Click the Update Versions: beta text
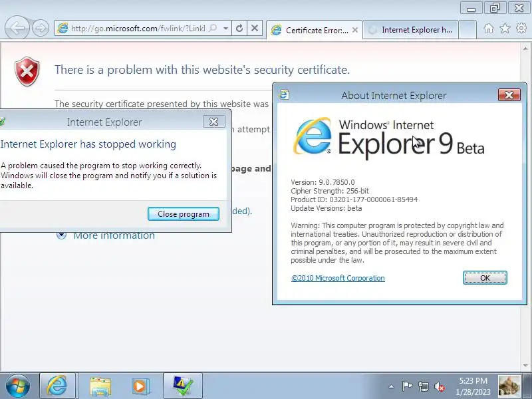The height and width of the screenshot is (399, 532). tap(327, 208)
